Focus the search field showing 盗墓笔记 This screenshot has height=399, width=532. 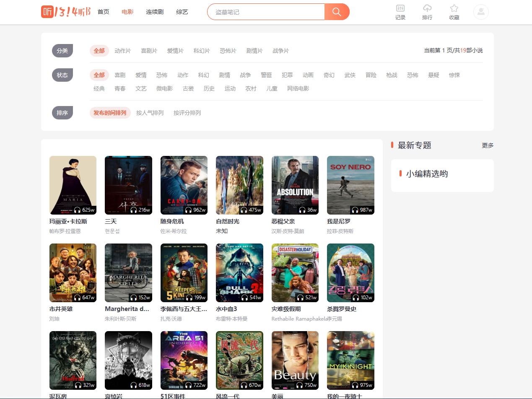pyautogui.click(x=266, y=12)
